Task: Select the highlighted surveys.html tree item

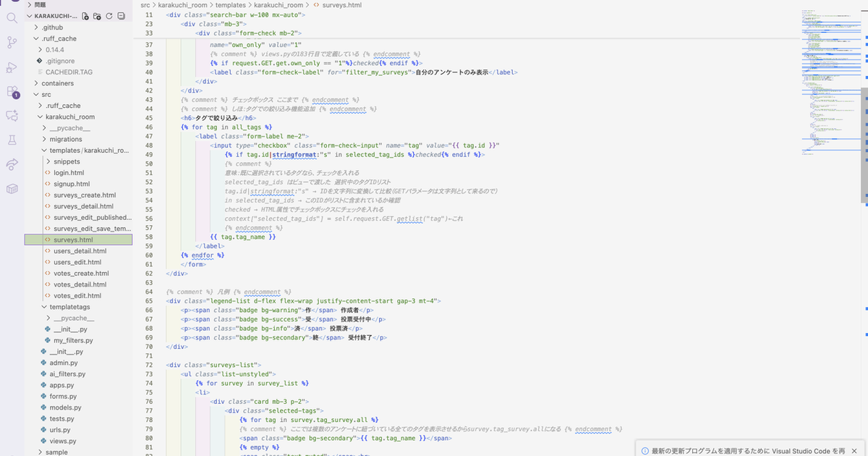Action: [79, 240]
